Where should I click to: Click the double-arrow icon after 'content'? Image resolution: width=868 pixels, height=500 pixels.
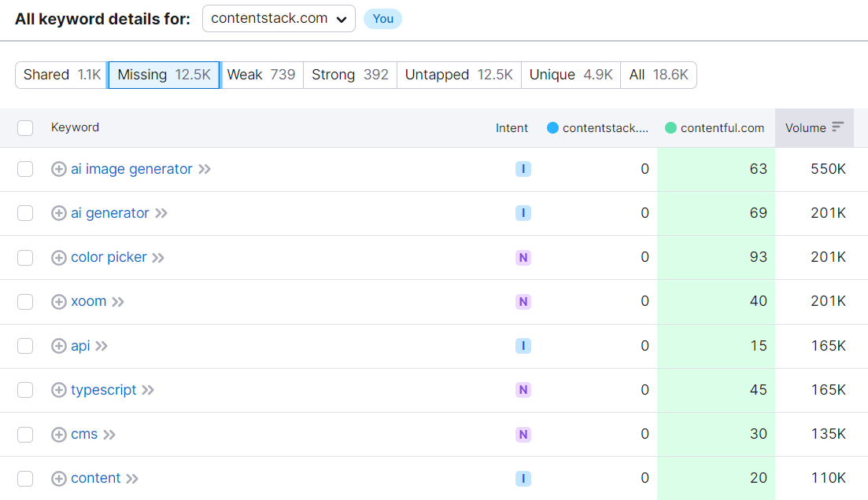131,479
